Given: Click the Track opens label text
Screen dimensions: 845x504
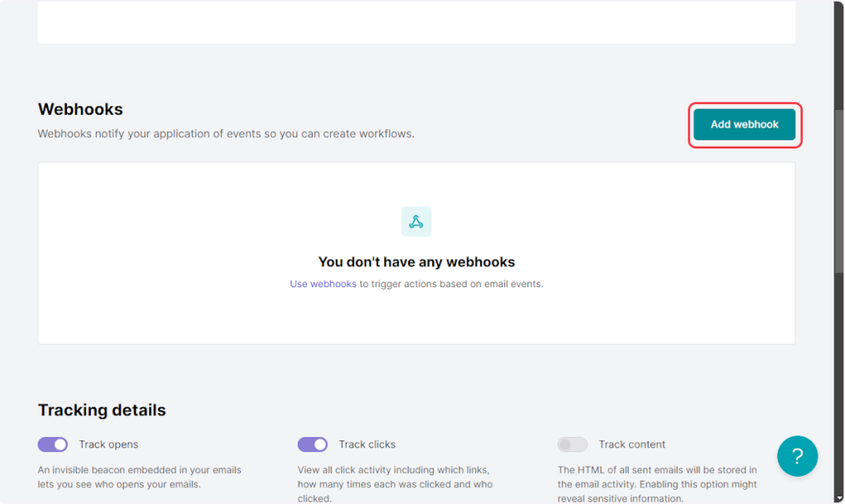Looking at the screenshot, I should 108,445.
